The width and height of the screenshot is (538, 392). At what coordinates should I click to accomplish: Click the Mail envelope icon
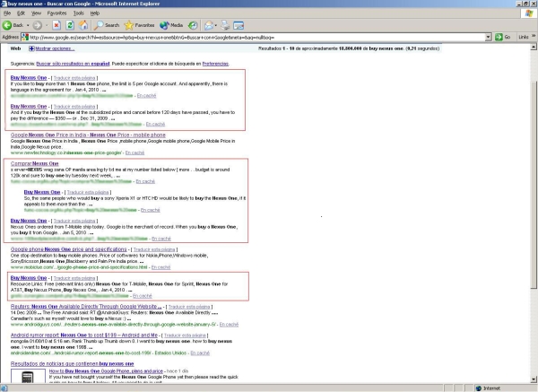click(208, 25)
